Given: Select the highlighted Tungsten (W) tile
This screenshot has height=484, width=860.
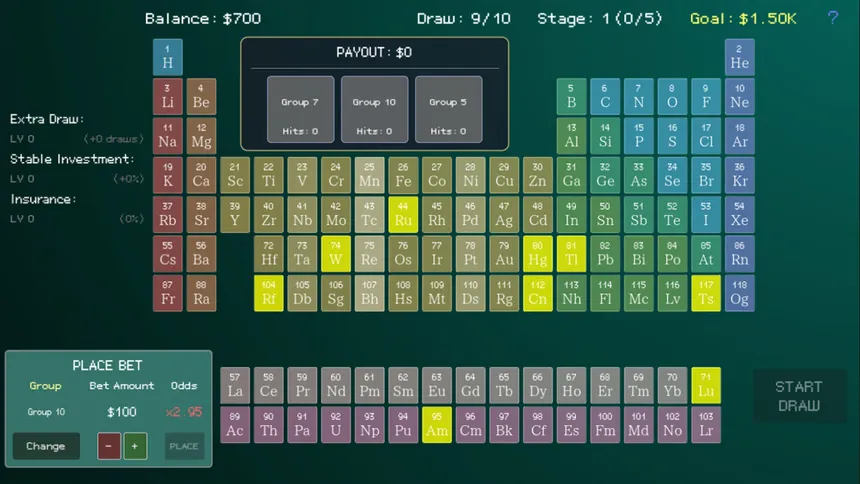Looking at the screenshot, I should click(x=336, y=254).
